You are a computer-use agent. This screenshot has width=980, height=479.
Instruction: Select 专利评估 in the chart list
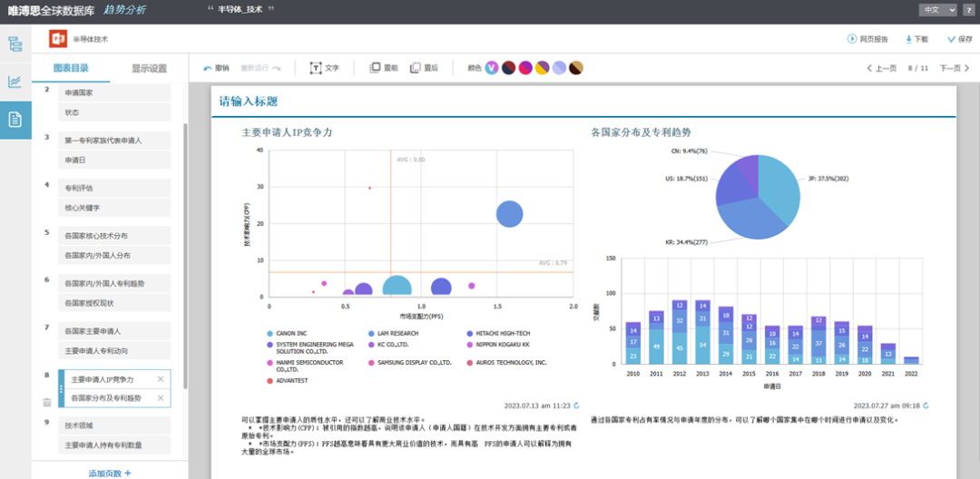click(x=114, y=188)
